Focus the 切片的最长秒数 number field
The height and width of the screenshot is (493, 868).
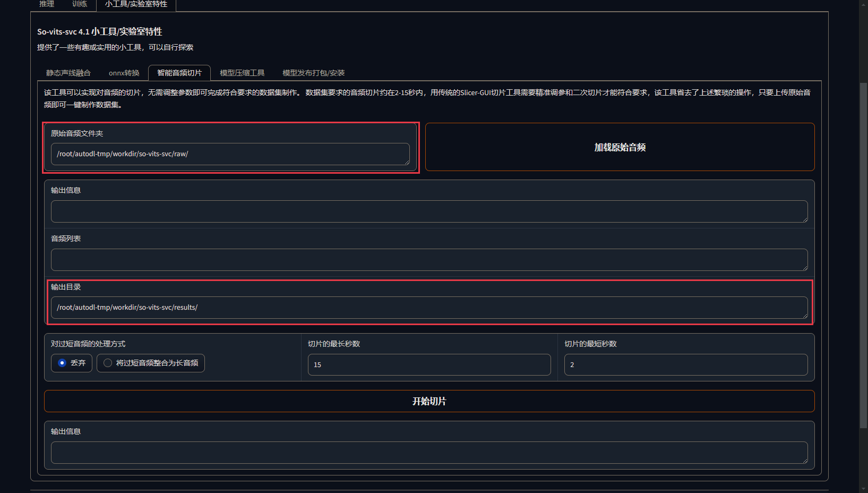429,365
